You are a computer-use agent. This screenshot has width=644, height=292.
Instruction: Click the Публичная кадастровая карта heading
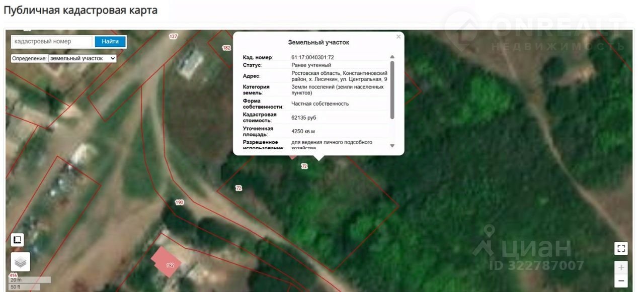[x=80, y=10]
